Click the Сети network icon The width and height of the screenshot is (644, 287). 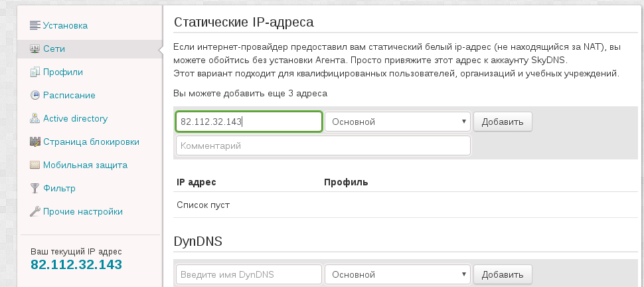click(x=35, y=49)
